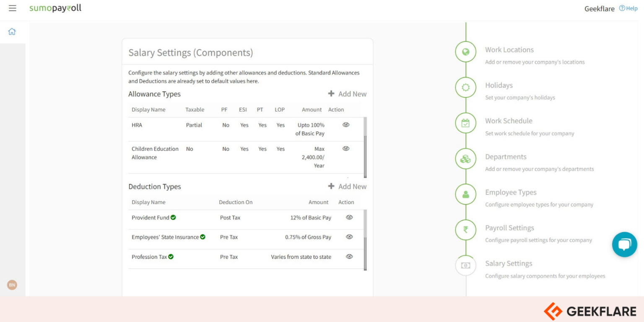Image resolution: width=644 pixels, height=322 pixels.
Task: Click the Employees' State Insurance green checkmark
Action: 203,237
